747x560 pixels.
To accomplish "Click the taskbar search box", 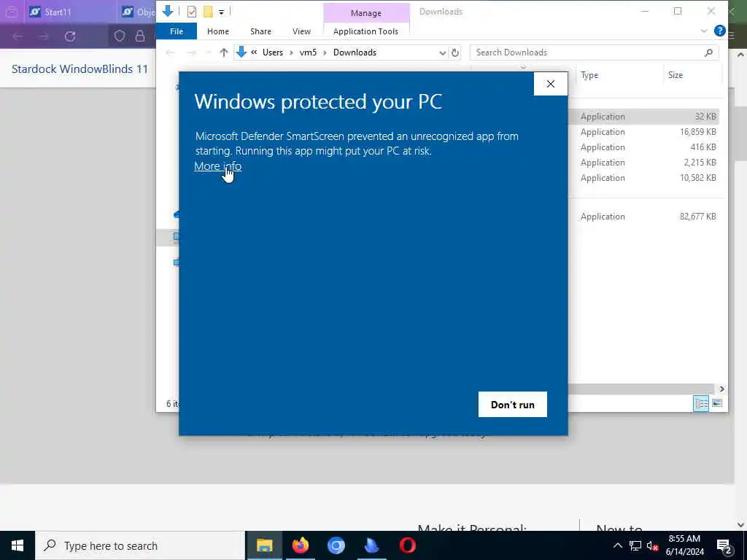I will (140, 545).
